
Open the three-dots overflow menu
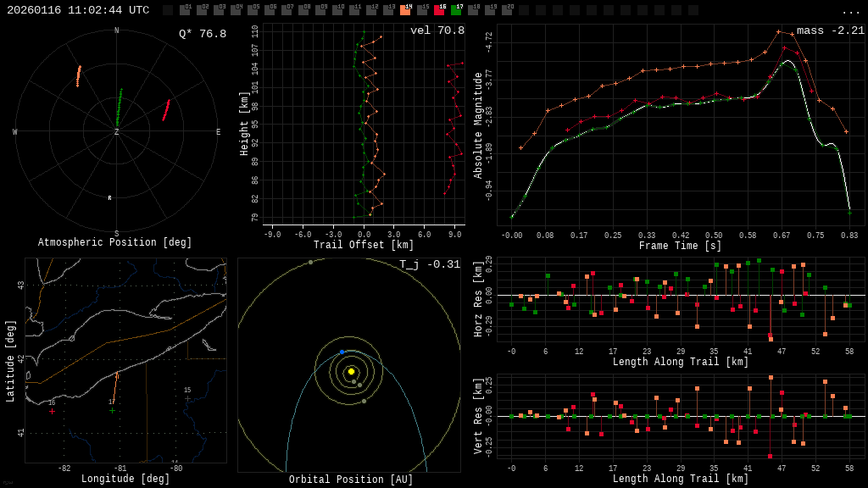point(850,11)
